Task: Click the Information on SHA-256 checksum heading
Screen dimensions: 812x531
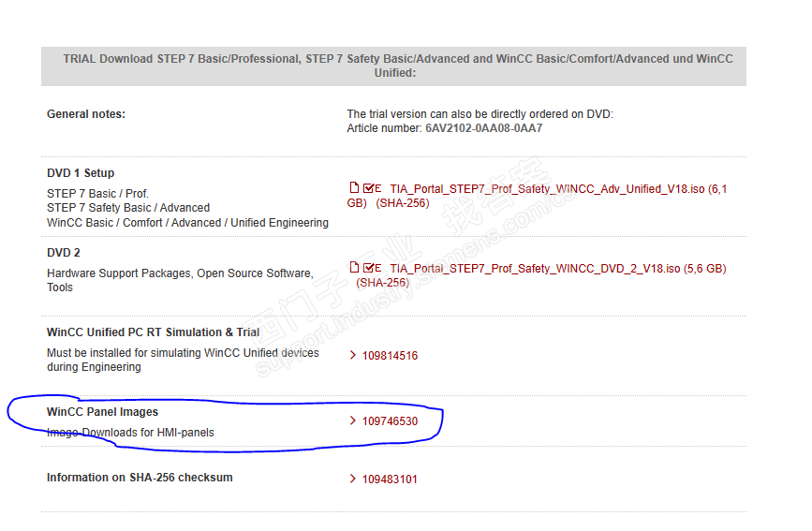Action: [140, 478]
